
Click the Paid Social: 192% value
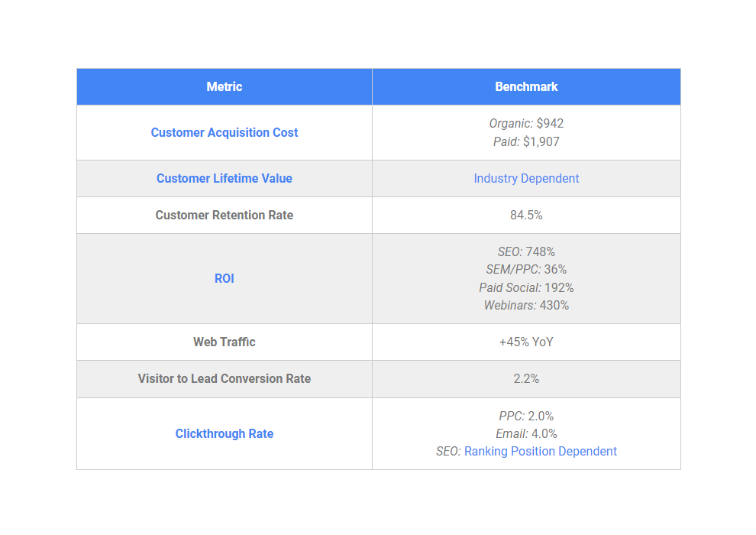(526, 287)
